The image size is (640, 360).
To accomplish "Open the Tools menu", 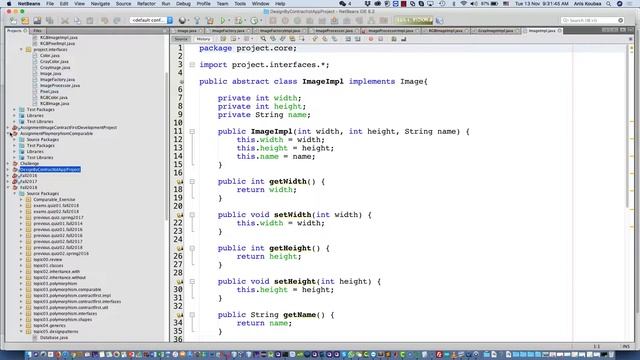I will [240, 4].
